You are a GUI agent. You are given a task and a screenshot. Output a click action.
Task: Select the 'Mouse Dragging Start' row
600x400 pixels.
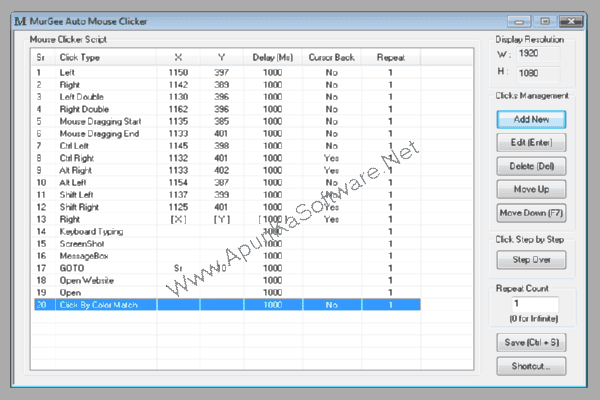(x=227, y=121)
